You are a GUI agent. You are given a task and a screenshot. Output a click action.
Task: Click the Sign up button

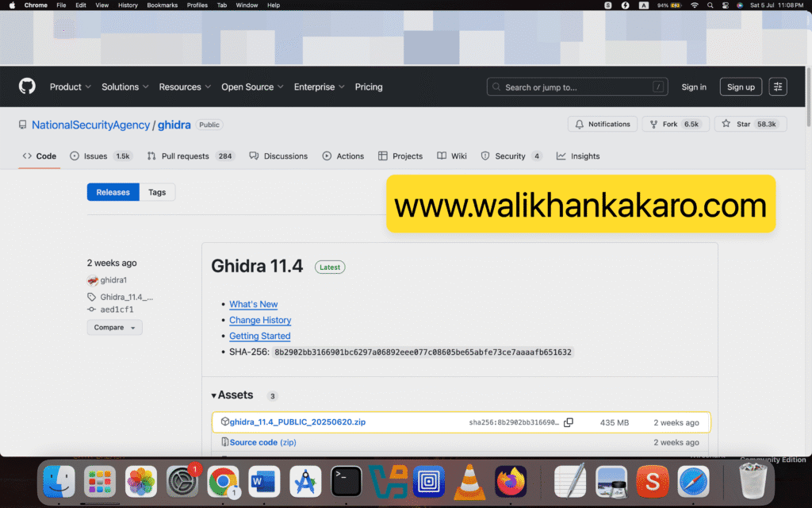tap(741, 87)
